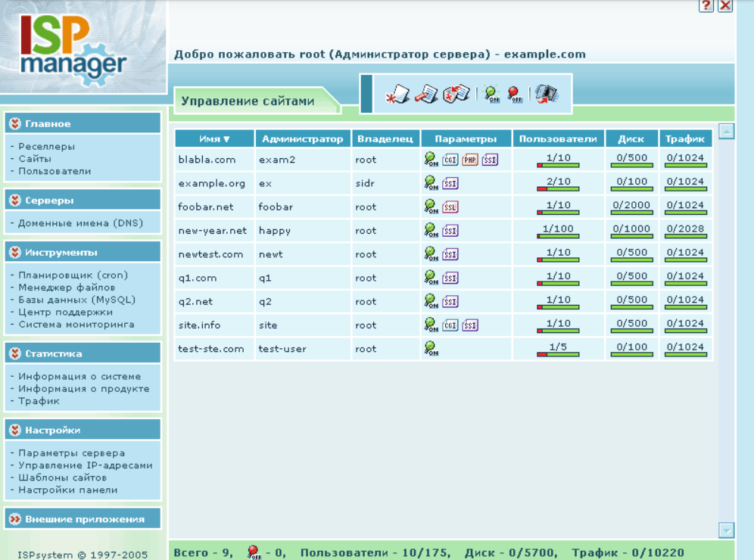The image size is (754, 560).
Task: Toggle the ON status icon for q1.com
Action: [x=431, y=278]
